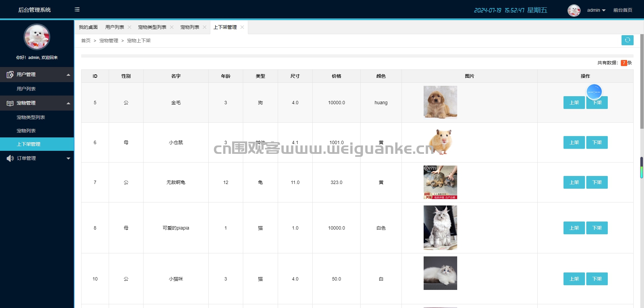This screenshot has height=308, width=644.
Task: Open the admin dropdown menu
Action: click(x=596, y=10)
